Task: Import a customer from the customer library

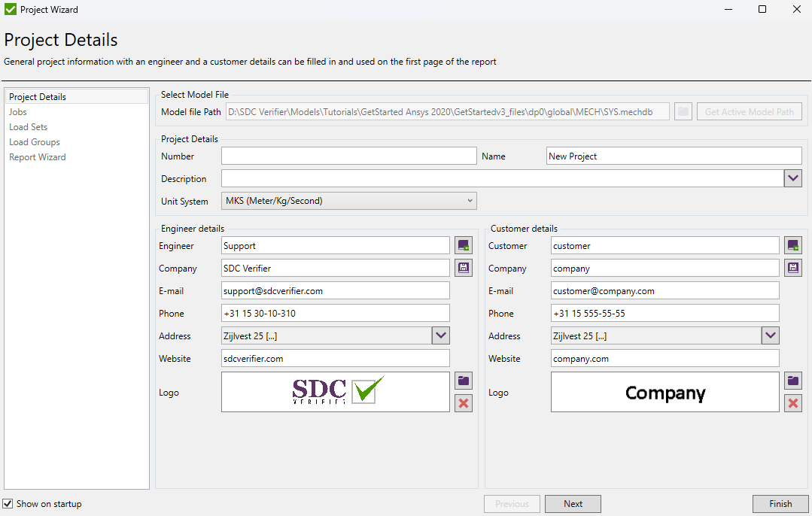Action: [792, 244]
